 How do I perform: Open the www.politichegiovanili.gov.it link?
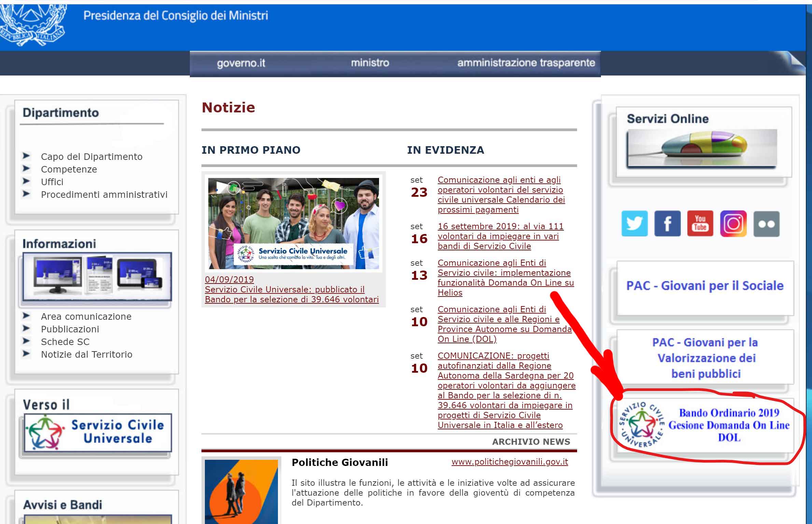pyautogui.click(x=509, y=462)
